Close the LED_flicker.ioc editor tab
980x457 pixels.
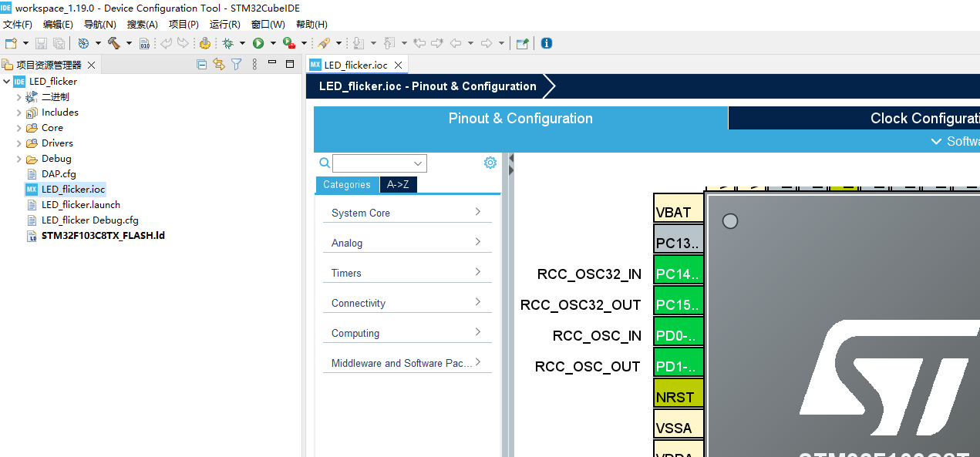pos(398,66)
